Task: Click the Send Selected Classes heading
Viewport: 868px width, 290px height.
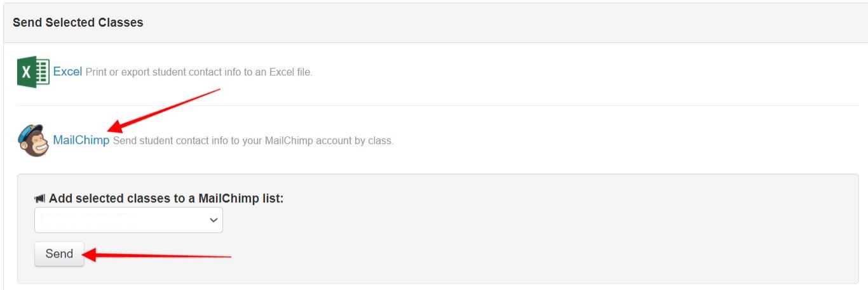Action: 78,23
